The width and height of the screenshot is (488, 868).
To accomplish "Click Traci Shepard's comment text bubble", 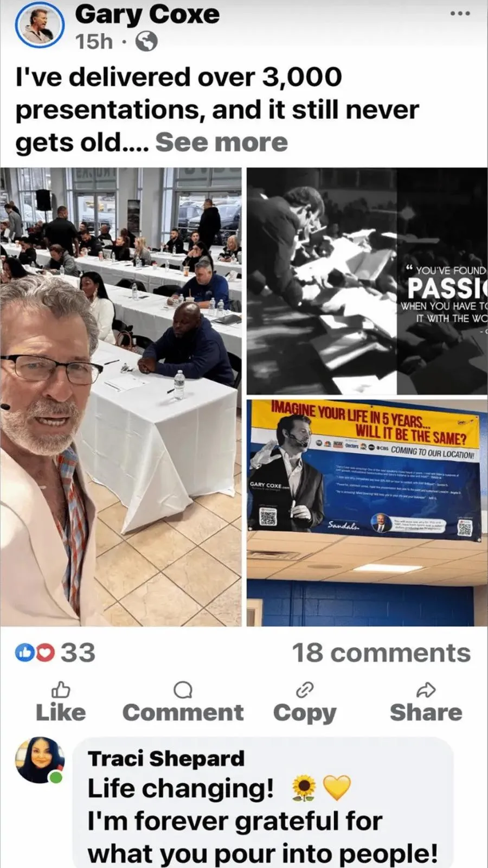I will tap(262, 803).
